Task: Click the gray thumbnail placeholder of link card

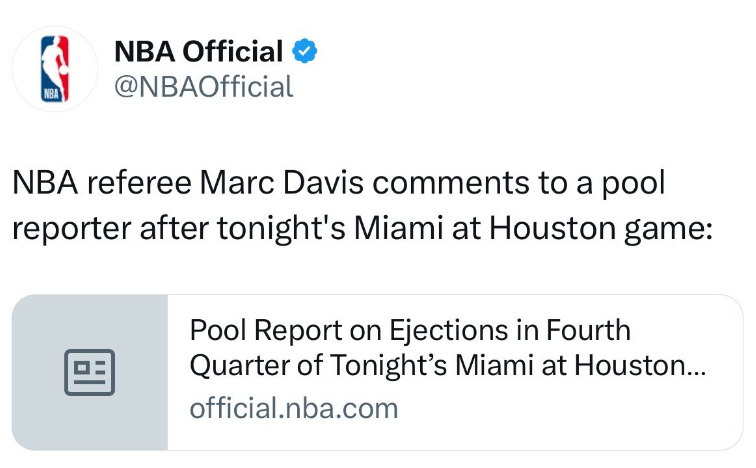Action: pyautogui.click(x=90, y=372)
